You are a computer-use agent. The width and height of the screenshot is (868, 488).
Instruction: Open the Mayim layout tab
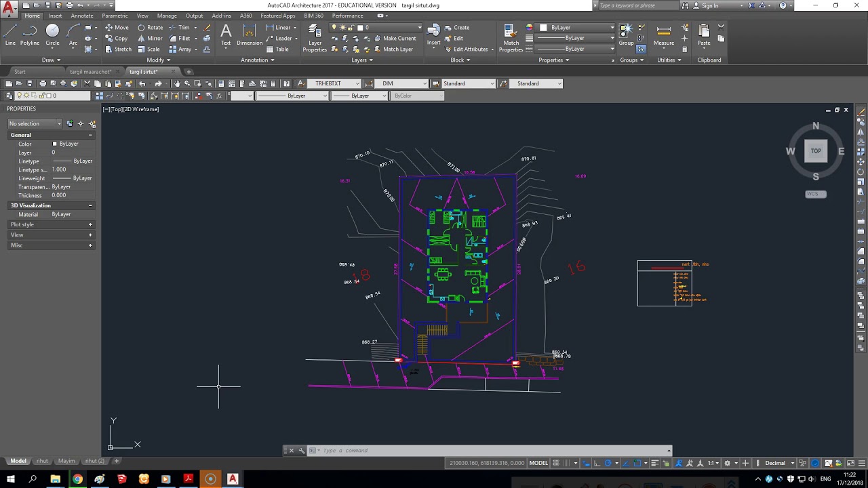click(x=66, y=461)
